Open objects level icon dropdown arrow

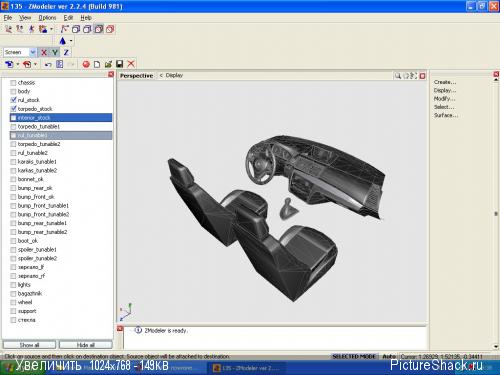click(51, 29)
